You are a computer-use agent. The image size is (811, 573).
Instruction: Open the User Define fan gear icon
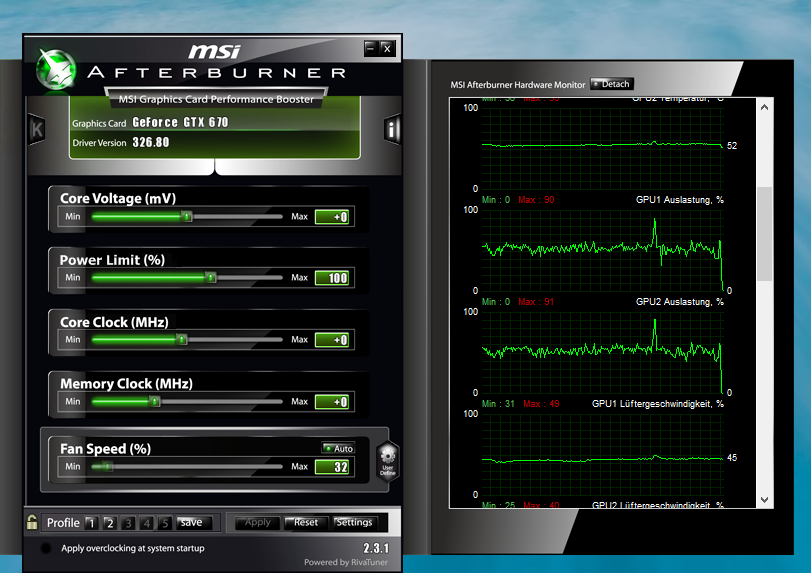pyautogui.click(x=388, y=461)
